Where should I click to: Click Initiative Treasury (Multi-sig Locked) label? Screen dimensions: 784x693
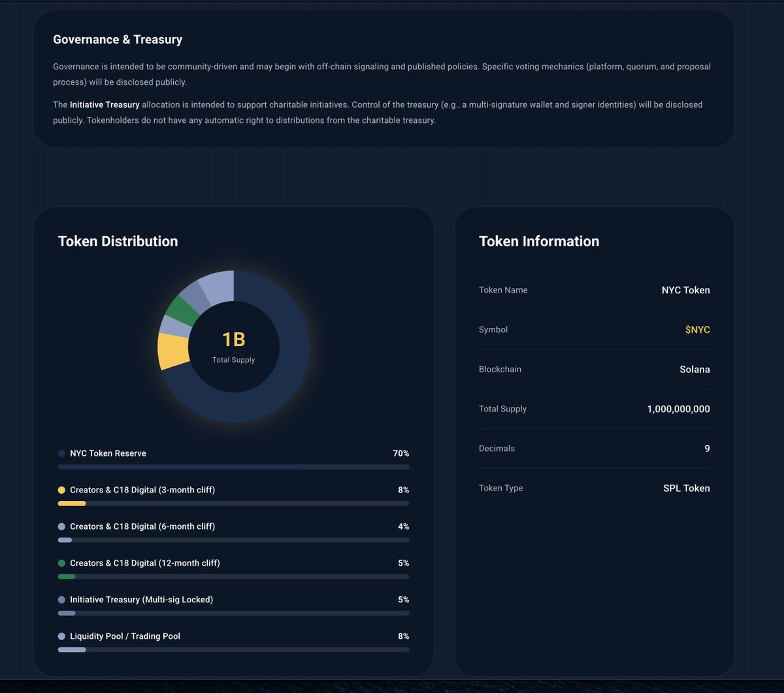point(141,600)
